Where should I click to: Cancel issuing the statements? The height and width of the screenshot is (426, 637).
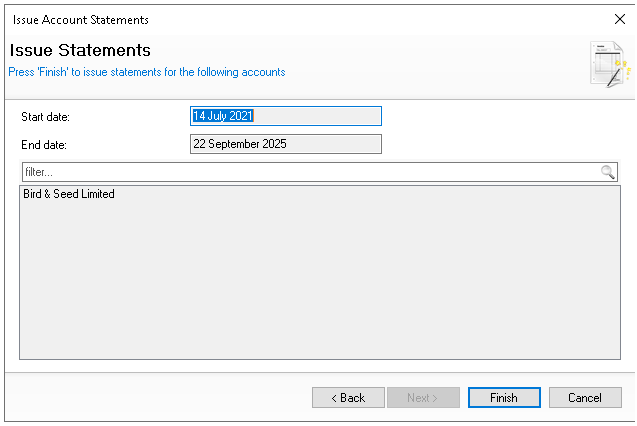[585, 398]
